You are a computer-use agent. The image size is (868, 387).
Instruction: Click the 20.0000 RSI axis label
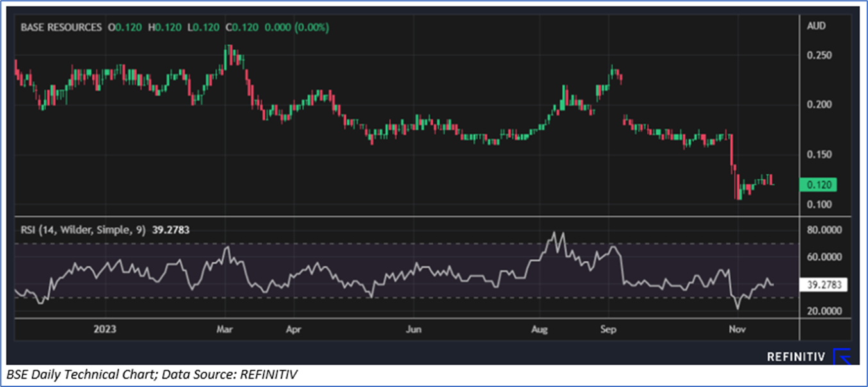(823, 311)
